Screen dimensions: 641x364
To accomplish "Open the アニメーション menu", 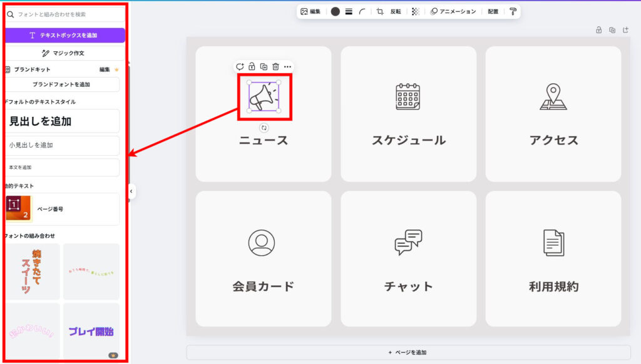I will pos(453,11).
